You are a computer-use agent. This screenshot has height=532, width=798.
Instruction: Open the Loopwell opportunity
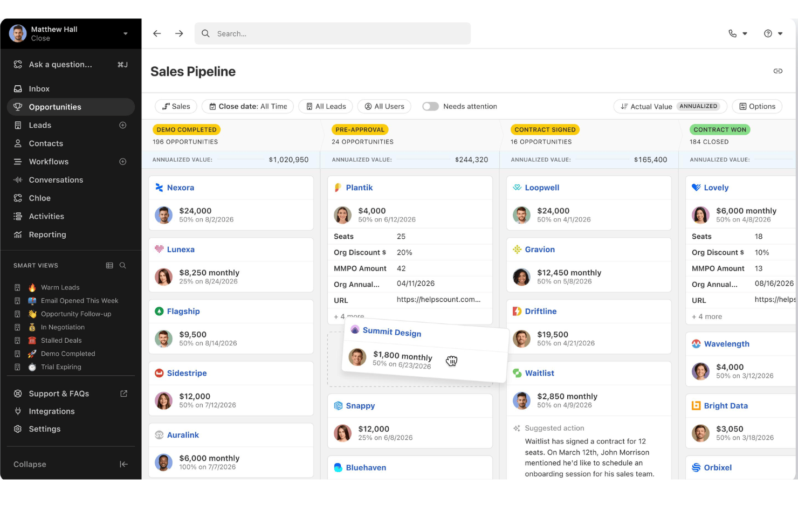542,188
